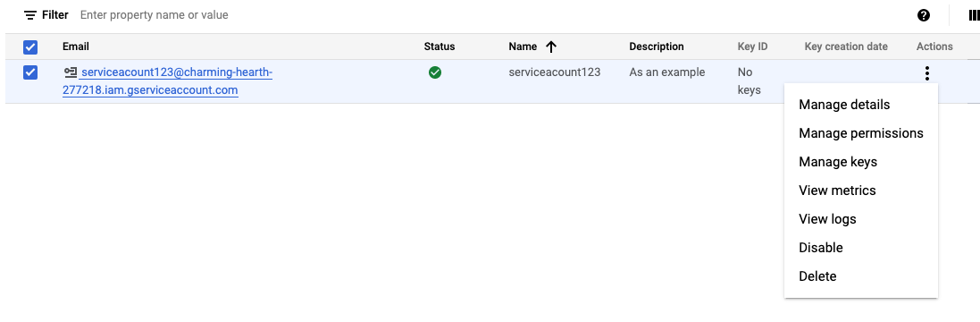Click the green enabled status checkmark

pyautogui.click(x=435, y=72)
